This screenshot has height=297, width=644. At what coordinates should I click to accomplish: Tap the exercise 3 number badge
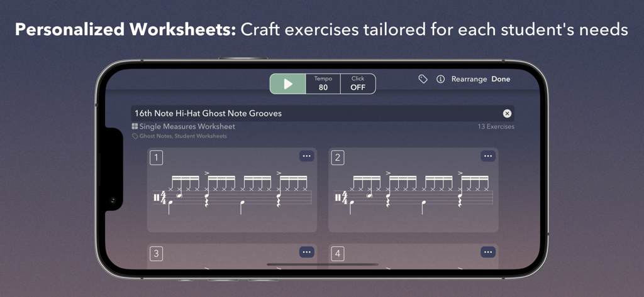(x=156, y=254)
